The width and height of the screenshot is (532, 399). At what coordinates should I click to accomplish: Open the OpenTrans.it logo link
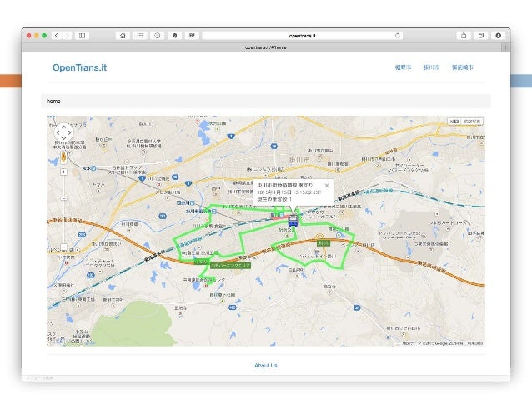pyautogui.click(x=80, y=67)
